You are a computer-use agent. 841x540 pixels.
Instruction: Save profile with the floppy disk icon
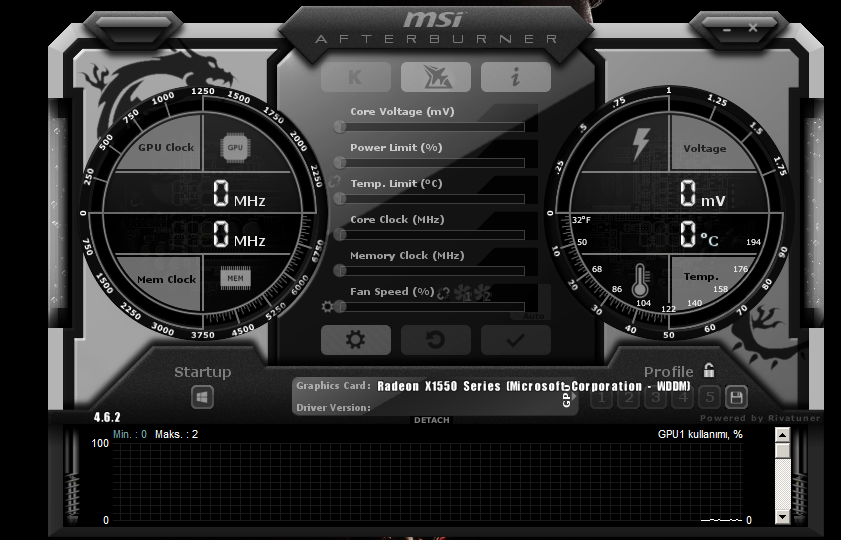coord(736,397)
